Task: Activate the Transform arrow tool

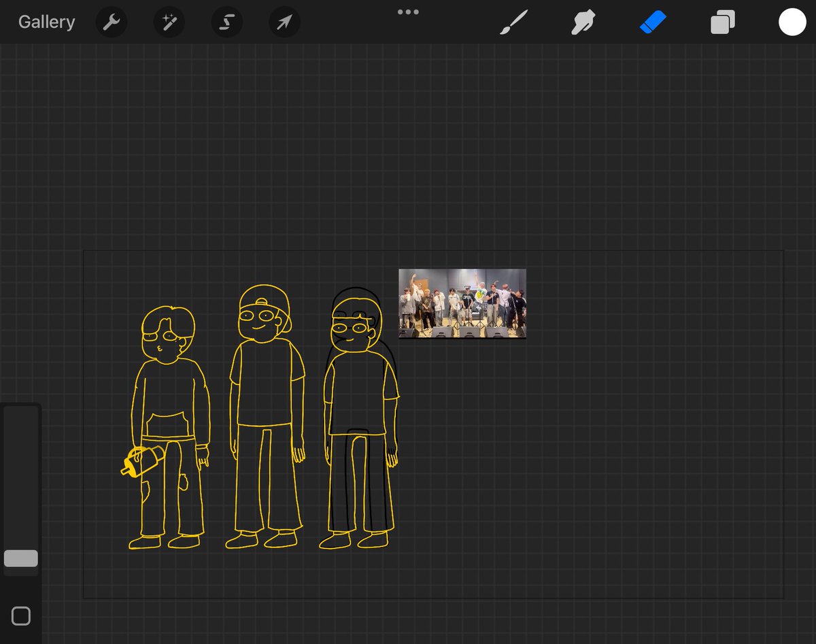Action: 284,22
